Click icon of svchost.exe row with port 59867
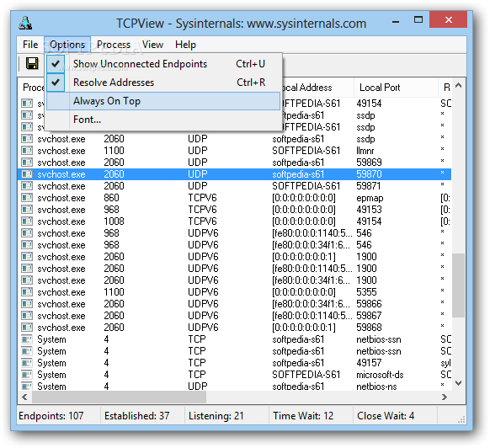 coord(27,316)
